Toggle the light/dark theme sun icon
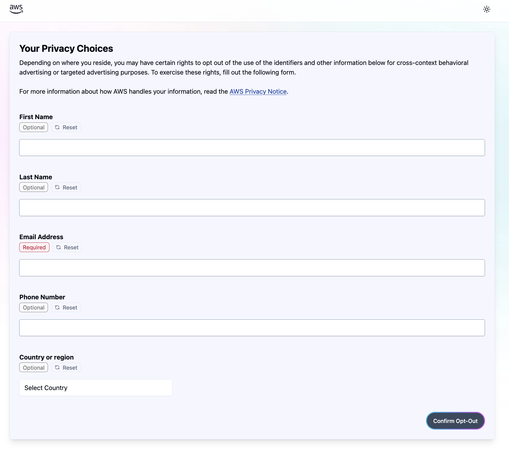 (x=486, y=9)
